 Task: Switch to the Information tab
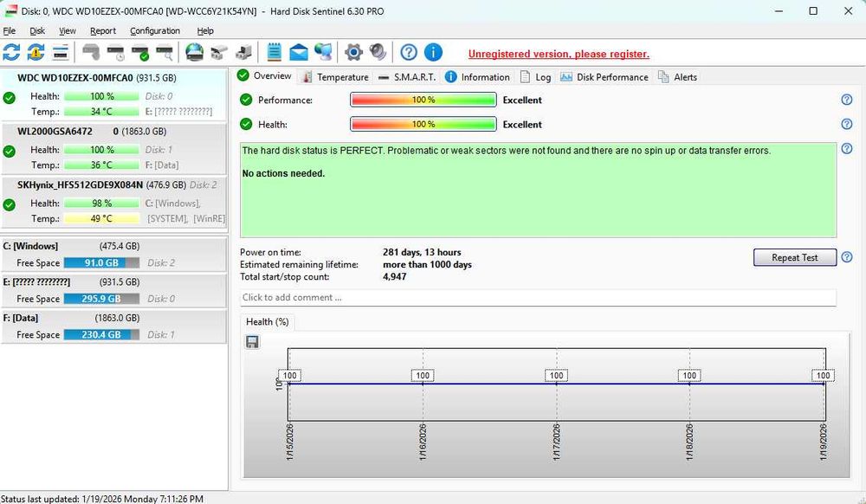(x=478, y=77)
